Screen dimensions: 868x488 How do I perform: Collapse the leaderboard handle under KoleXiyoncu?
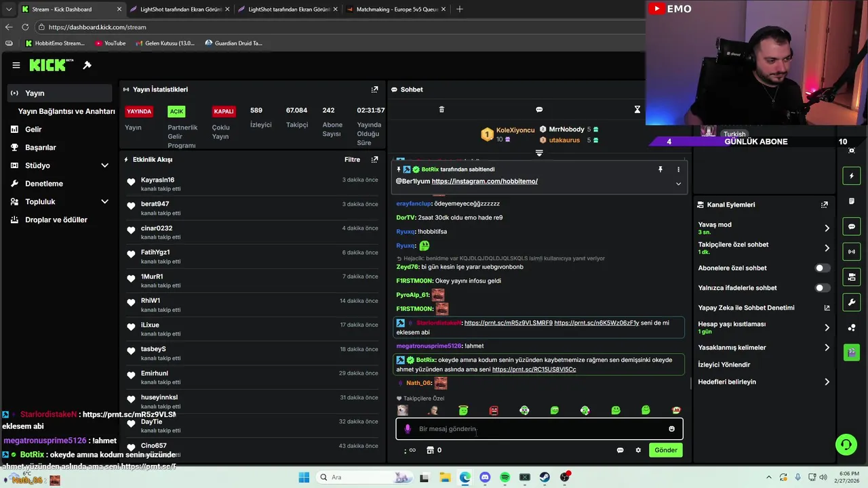coord(539,153)
